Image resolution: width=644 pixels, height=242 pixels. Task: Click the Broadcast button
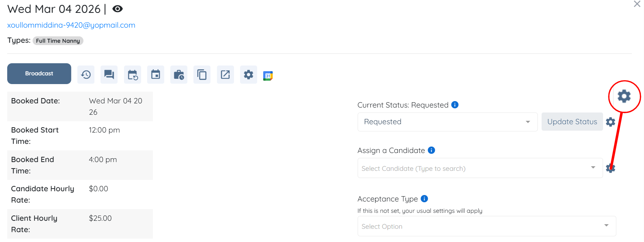pyautogui.click(x=39, y=73)
